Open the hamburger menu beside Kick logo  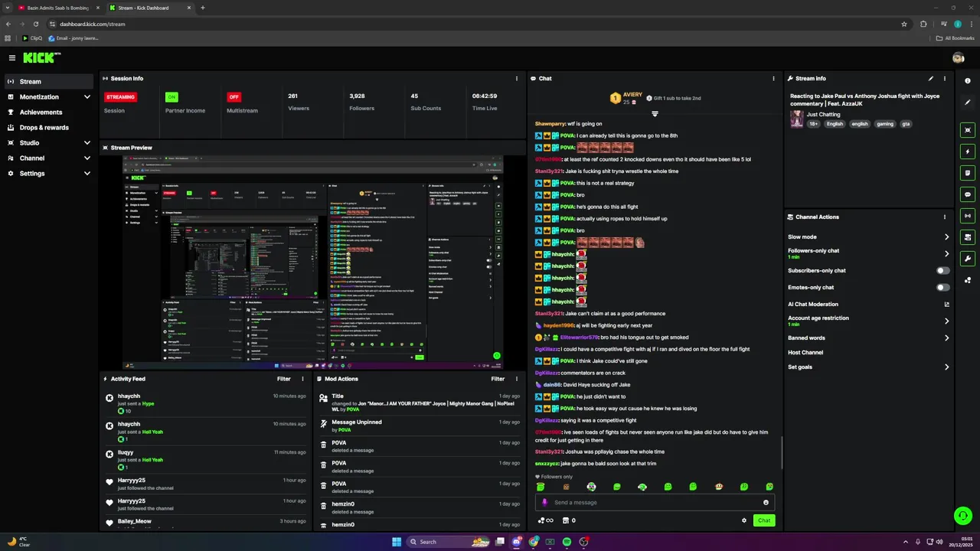pos(11,57)
